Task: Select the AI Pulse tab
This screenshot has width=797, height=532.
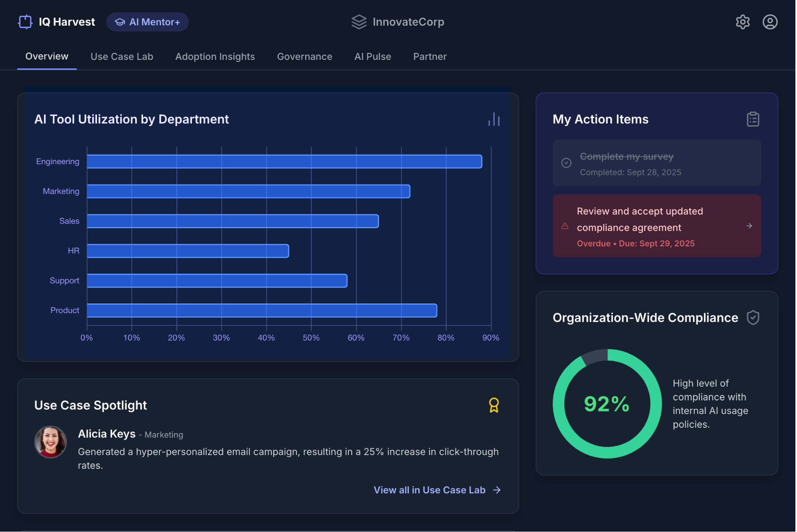Action: tap(372, 57)
